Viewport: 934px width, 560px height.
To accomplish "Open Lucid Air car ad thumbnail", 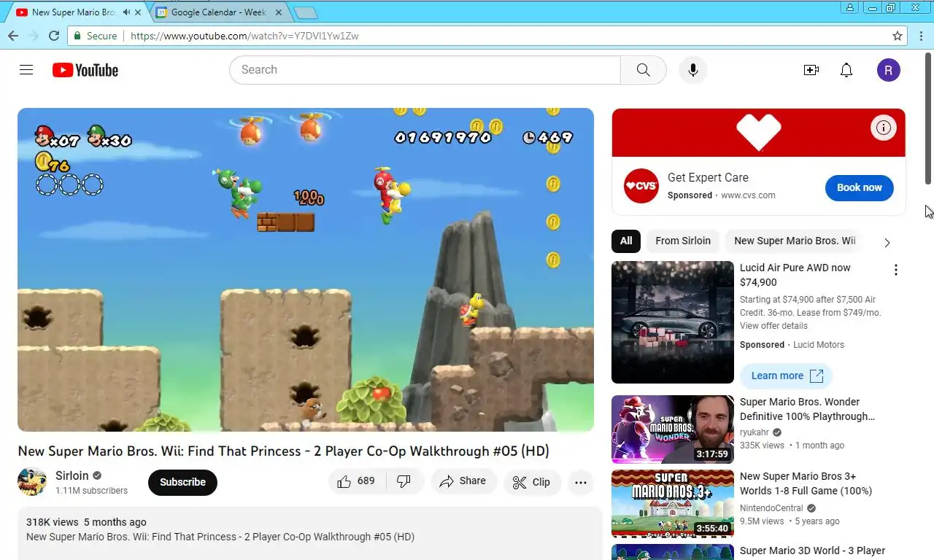I will [673, 322].
